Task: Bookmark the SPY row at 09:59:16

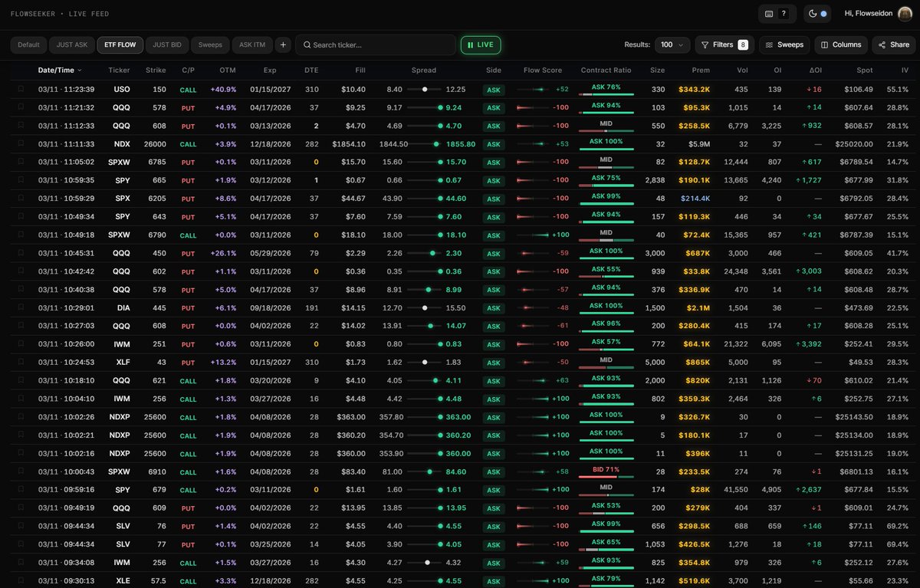Action: tap(21, 489)
